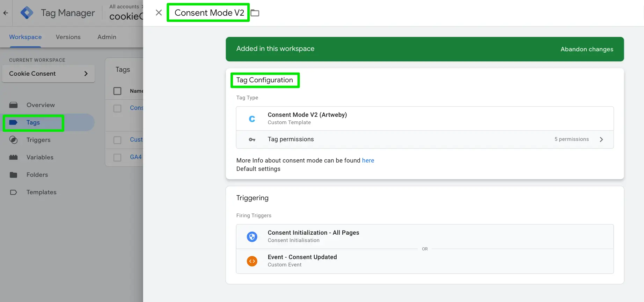Click the Tag Manager title text
This screenshot has width=644, height=302.
68,13
